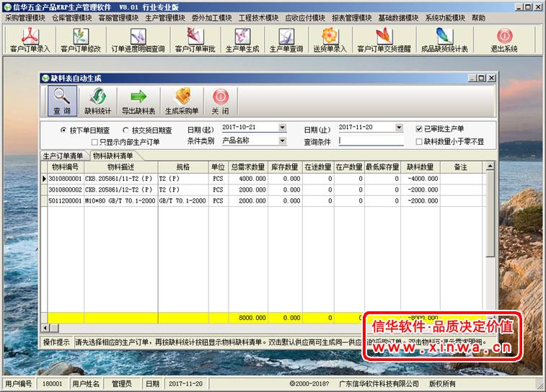This screenshot has width=546, height=392.
Task: Click 缺料数量 cell -4000.000
Action: (420, 179)
